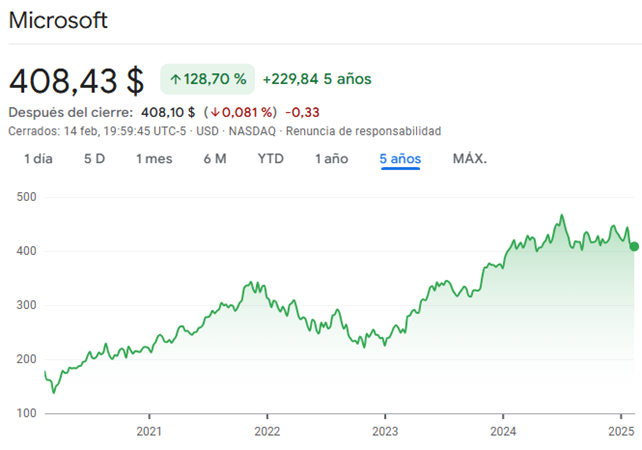Click the 400 y-axis label
The image size is (642, 450).
pyautogui.click(x=27, y=251)
